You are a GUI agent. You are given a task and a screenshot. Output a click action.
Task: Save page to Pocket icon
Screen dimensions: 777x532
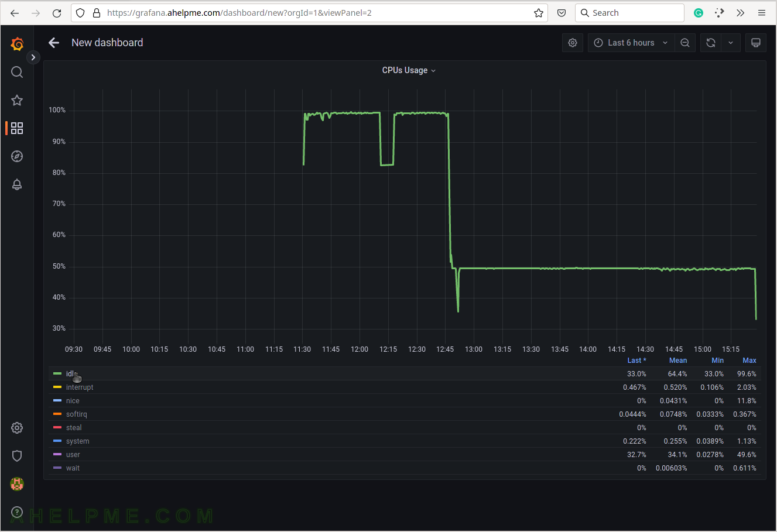pyautogui.click(x=562, y=13)
